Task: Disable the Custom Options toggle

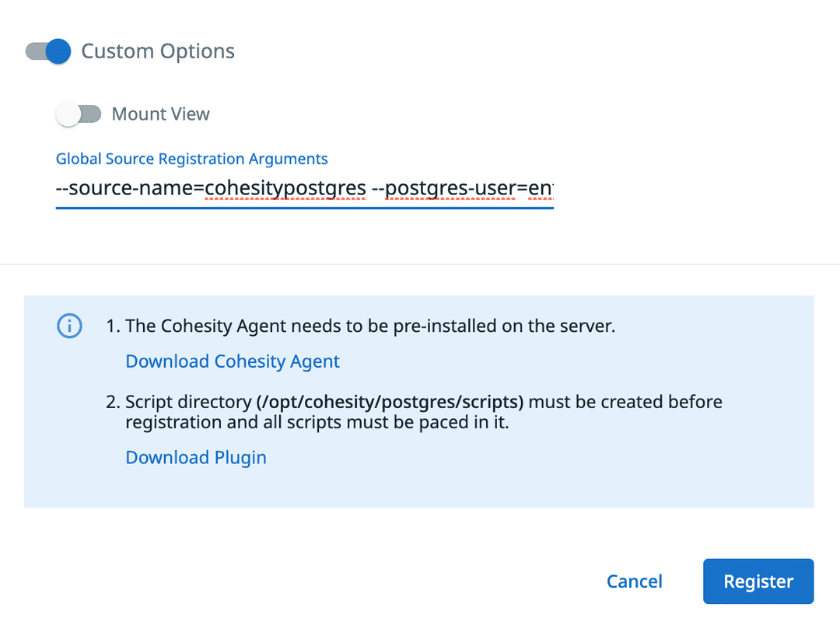Action: click(x=47, y=51)
